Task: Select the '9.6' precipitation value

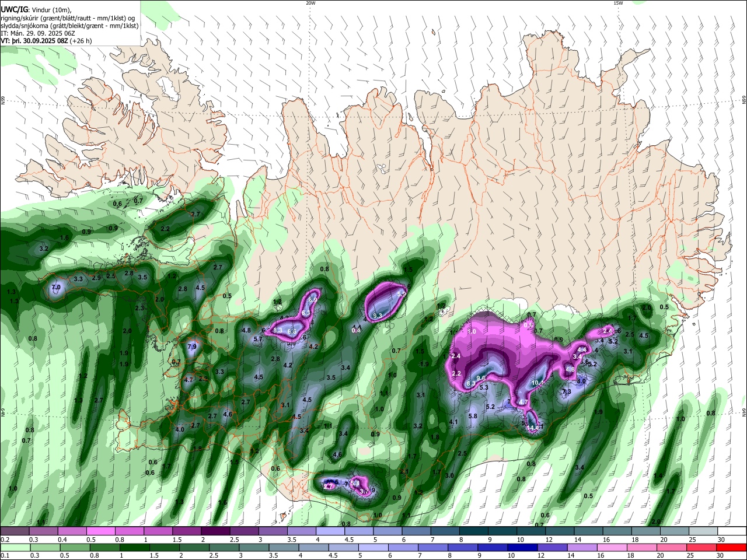Action: pos(481,378)
